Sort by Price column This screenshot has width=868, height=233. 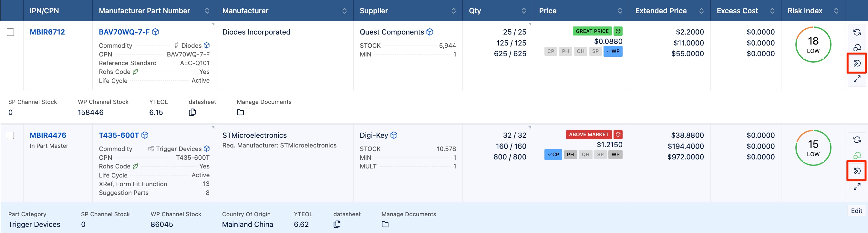[x=620, y=11]
